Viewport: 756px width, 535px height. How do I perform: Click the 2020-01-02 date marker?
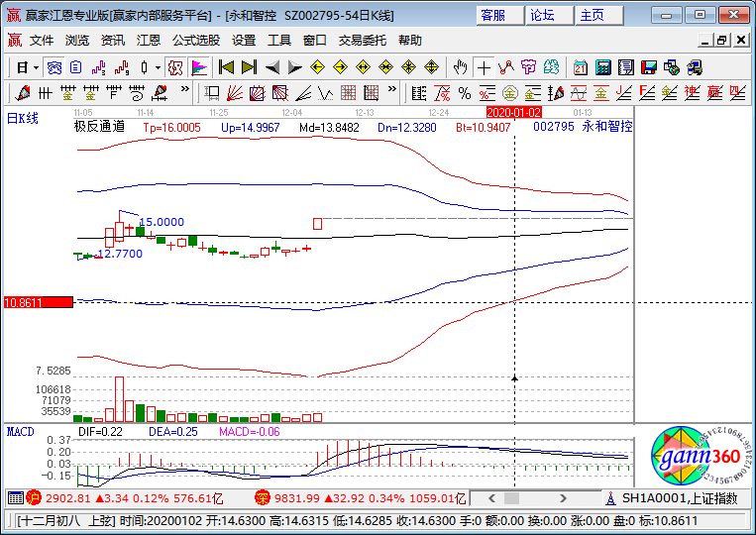coord(514,113)
